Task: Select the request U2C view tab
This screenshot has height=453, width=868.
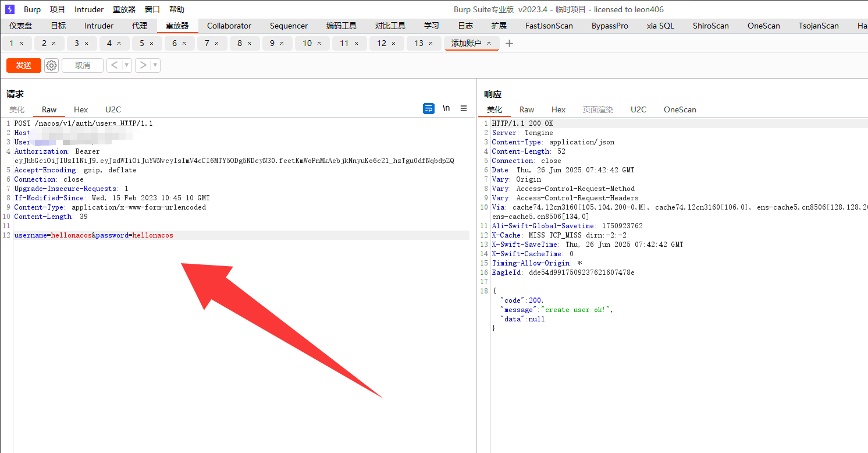Action: click(113, 109)
